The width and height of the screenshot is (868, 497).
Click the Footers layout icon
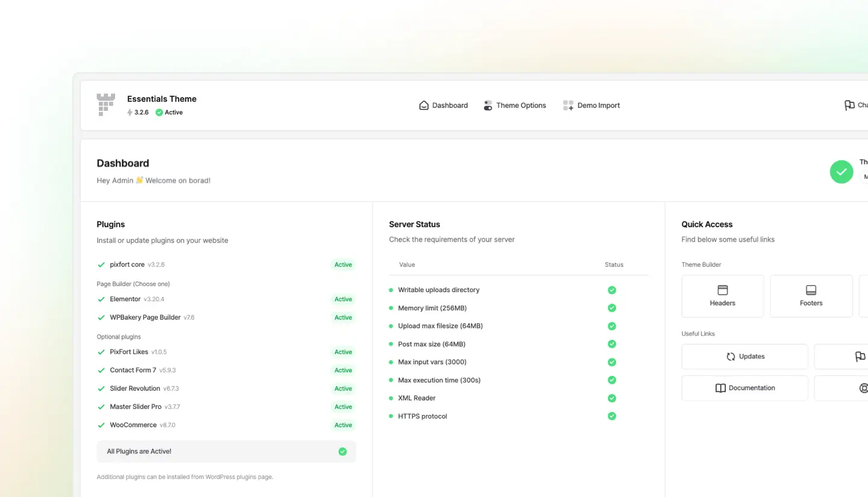pyautogui.click(x=811, y=290)
